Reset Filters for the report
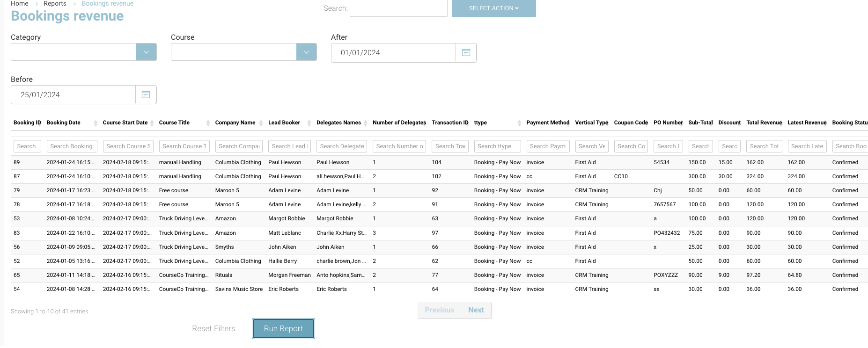 click(x=213, y=329)
